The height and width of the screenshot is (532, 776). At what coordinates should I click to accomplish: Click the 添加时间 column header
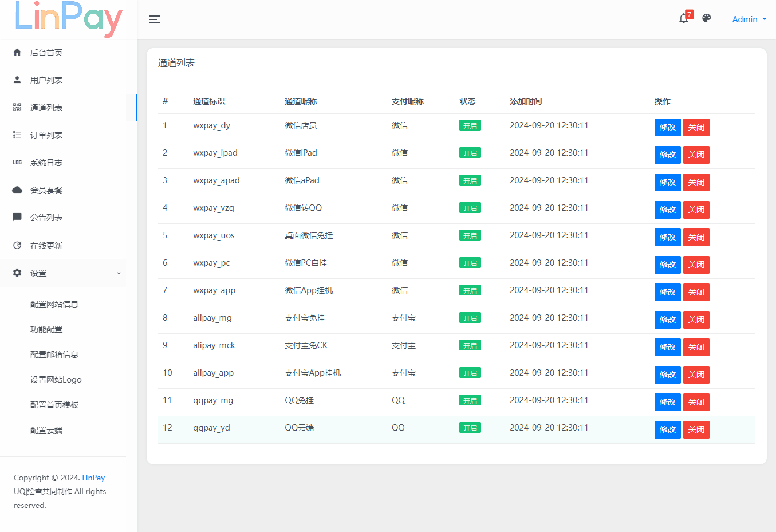coord(526,101)
